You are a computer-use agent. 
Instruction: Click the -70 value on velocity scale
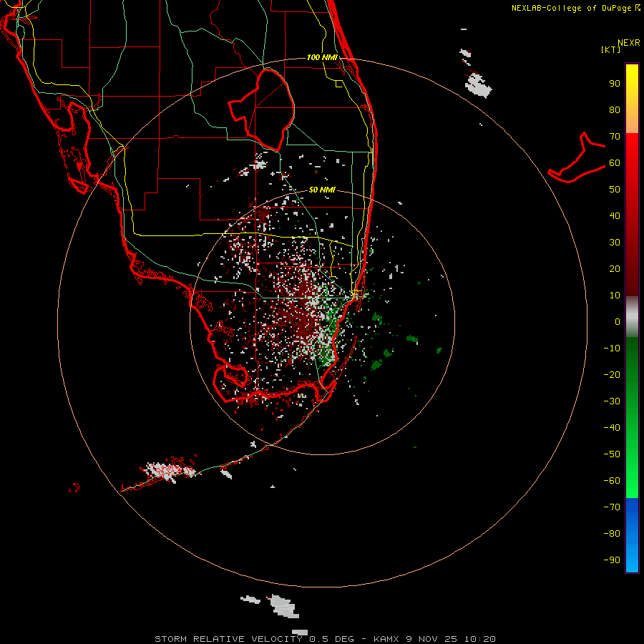pos(612,507)
